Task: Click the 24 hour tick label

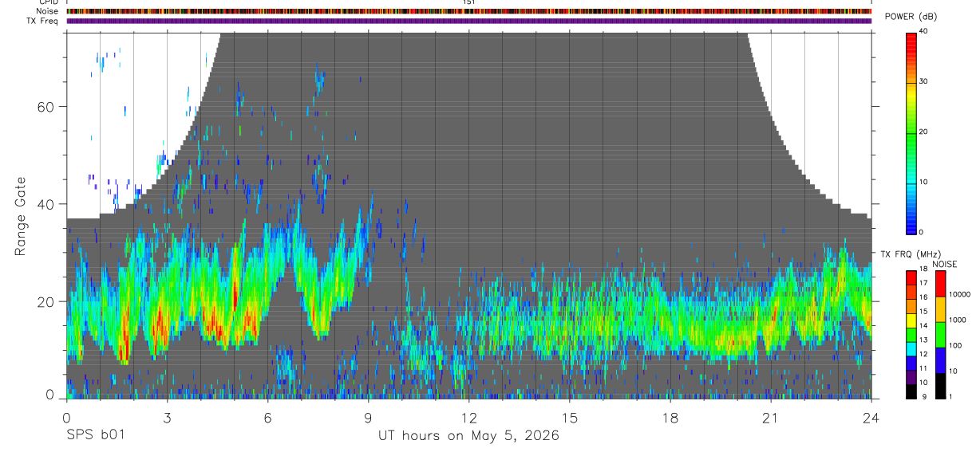Action: click(x=871, y=419)
